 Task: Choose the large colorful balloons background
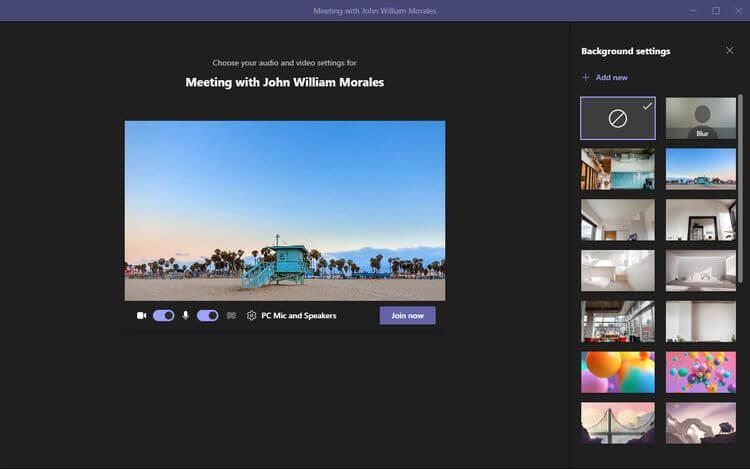click(x=618, y=372)
